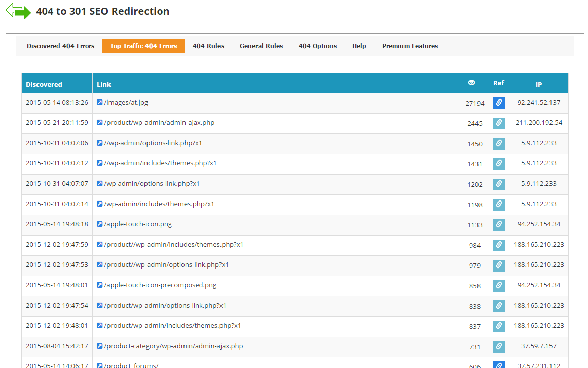588x368 pixels.
Task: Click the IP column header
Action: pyautogui.click(x=539, y=84)
